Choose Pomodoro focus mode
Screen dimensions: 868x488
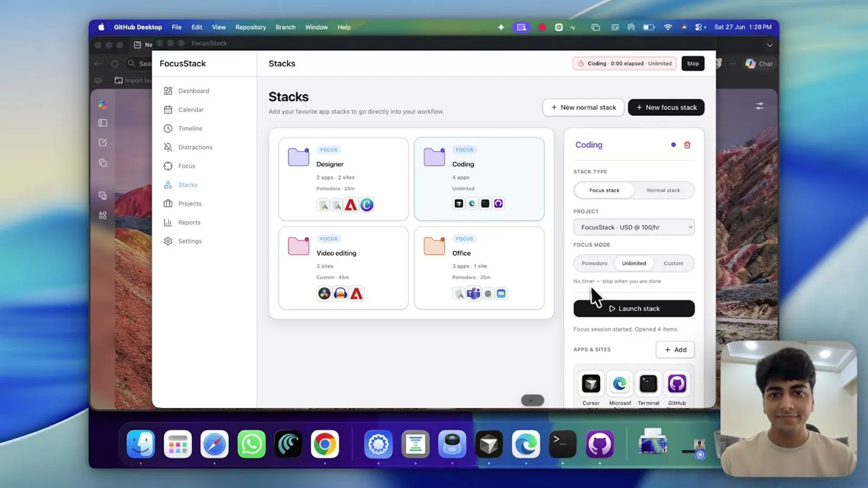click(x=595, y=264)
